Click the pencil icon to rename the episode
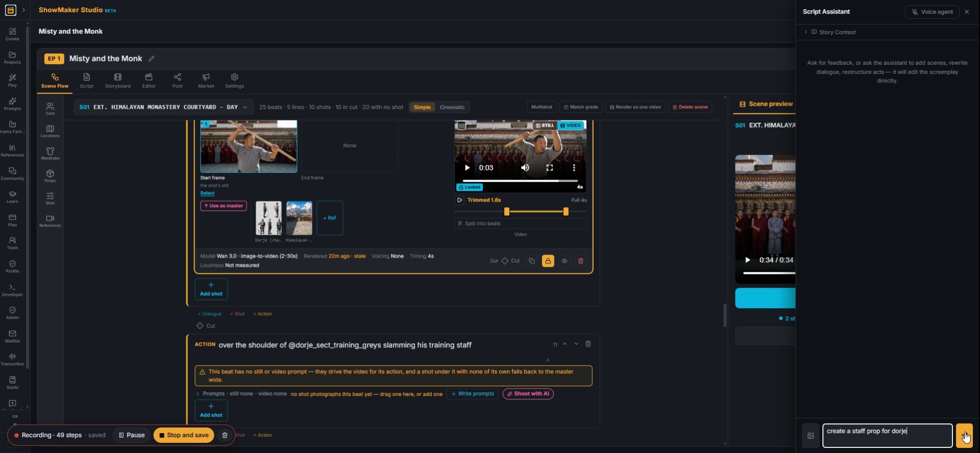 point(151,59)
